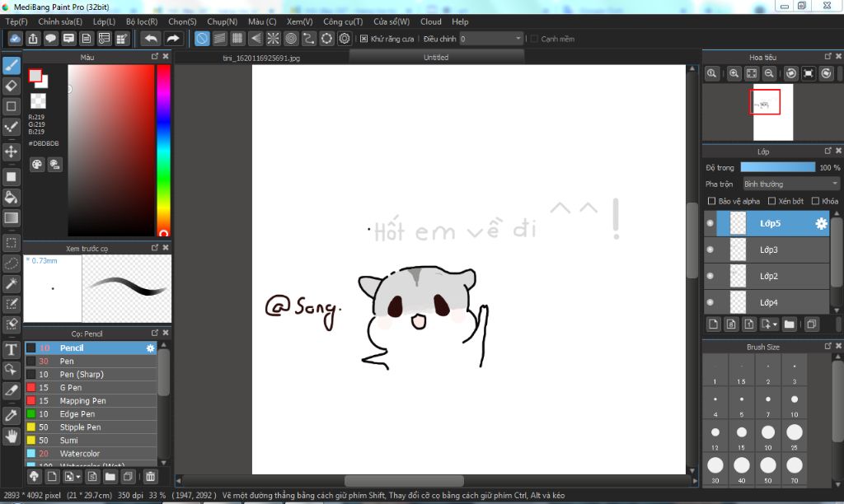Click the Navigator canvas thumbnail

[x=773, y=113]
